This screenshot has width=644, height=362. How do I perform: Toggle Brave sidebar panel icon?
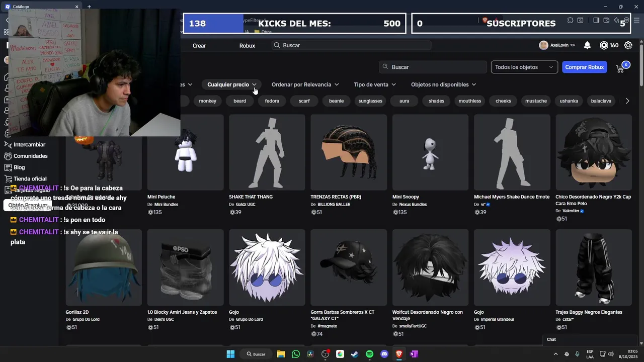click(x=596, y=20)
